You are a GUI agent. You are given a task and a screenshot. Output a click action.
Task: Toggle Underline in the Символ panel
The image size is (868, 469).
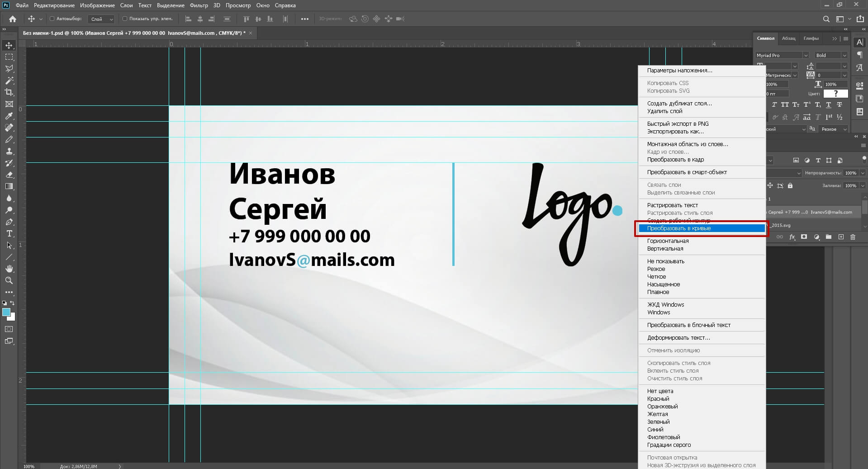[x=828, y=104]
